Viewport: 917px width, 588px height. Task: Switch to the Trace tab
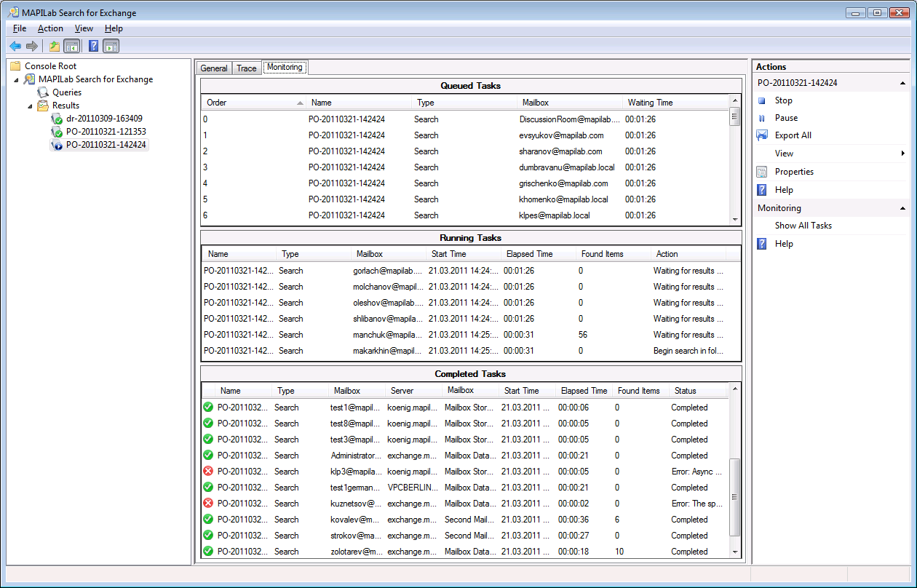247,68
